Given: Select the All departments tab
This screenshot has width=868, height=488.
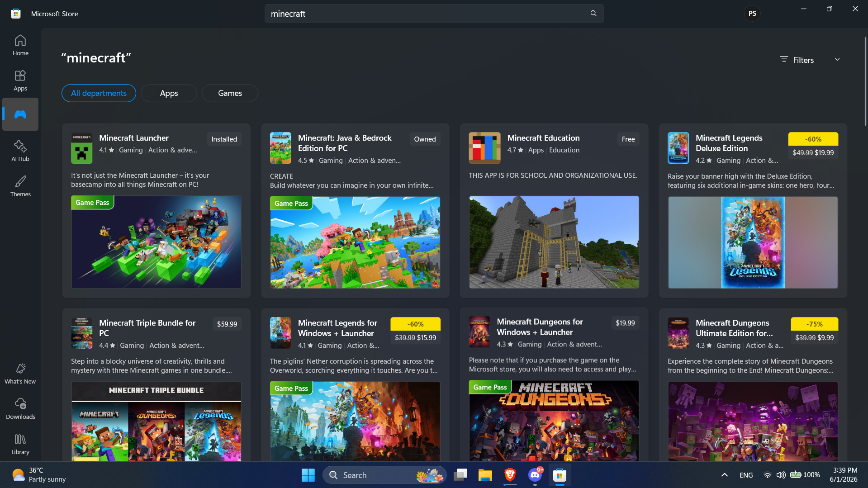Looking at the screenshot, I should click(x=99, y=93).
